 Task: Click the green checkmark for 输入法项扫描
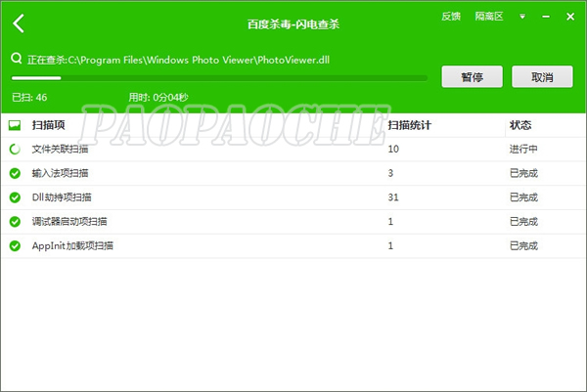click(x=15, y=173)
